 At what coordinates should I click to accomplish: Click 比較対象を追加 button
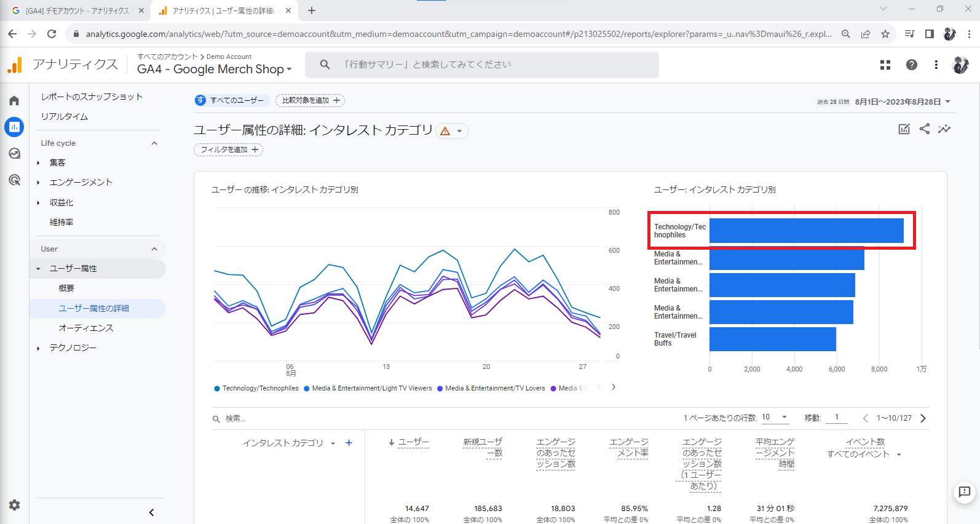(310, 100)
